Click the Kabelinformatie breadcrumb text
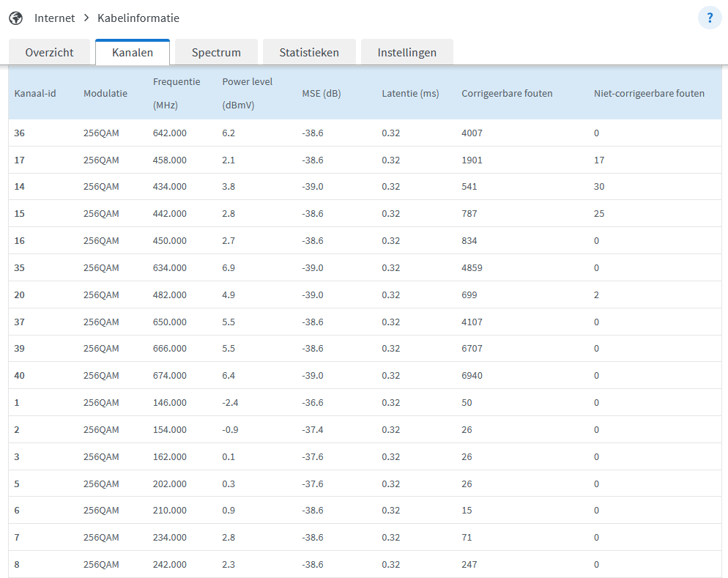Screen dimensions: 728x578 pyautogui.click(x=138, y=18)
